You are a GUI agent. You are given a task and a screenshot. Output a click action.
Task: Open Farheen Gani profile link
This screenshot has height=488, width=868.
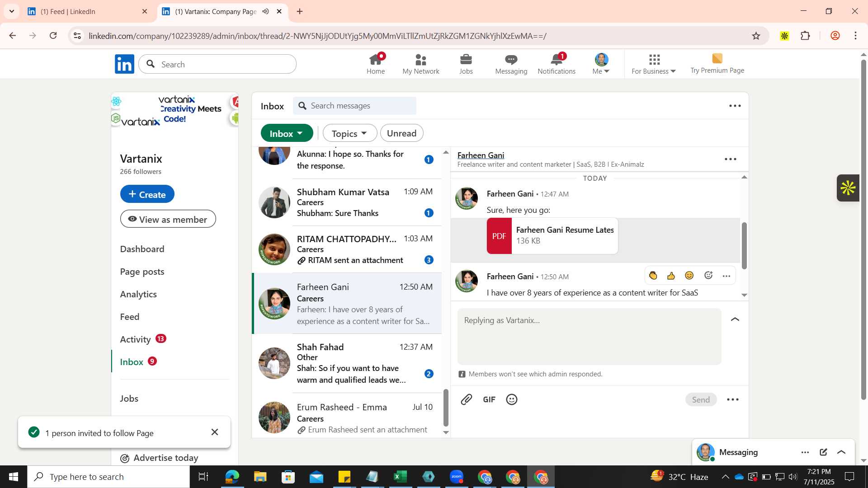[481, 155]
